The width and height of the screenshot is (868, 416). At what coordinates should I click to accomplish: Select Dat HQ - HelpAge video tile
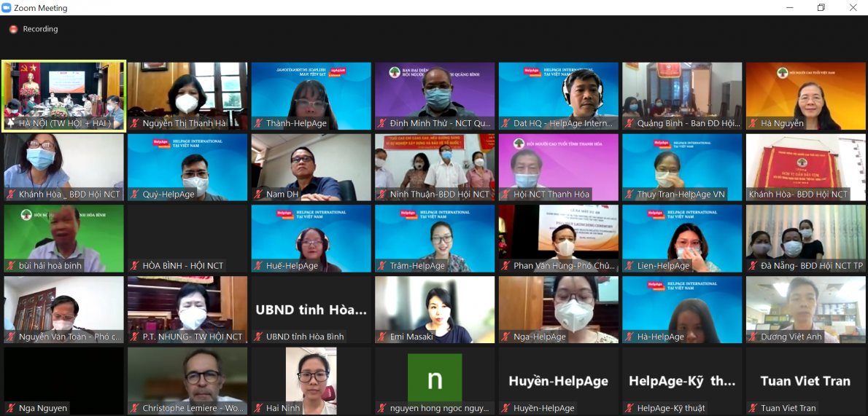point(558,95)
